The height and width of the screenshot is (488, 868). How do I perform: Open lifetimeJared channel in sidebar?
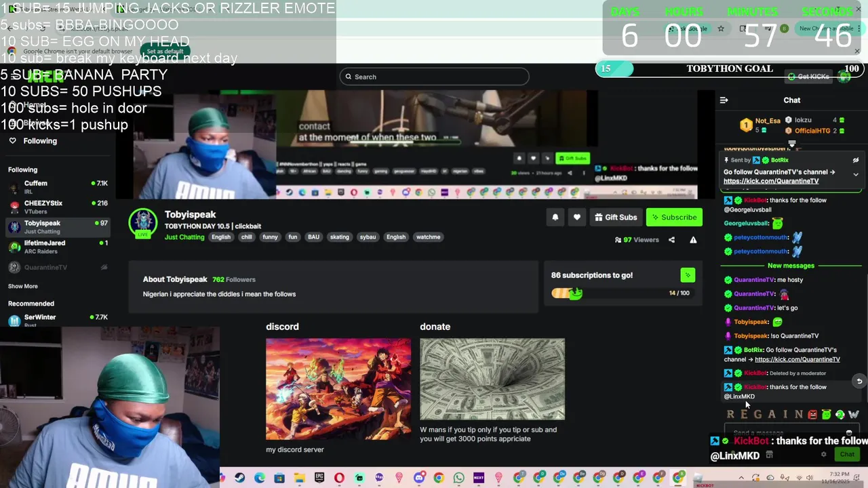(58, 247)
